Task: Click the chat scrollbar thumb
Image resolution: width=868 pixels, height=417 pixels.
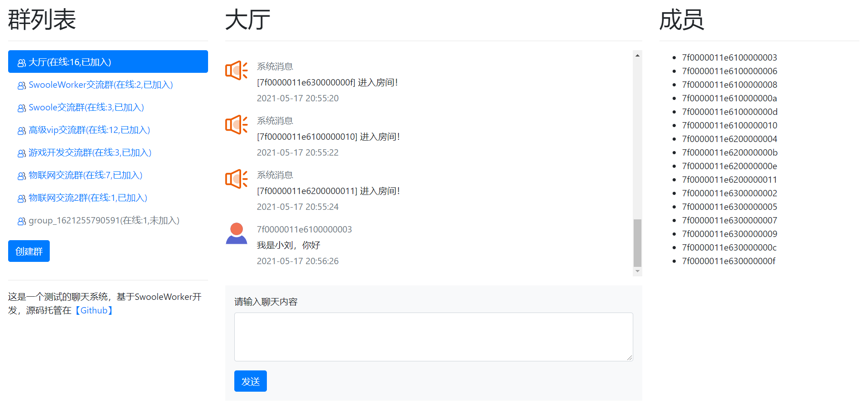Action: click(x=637, y=243)
